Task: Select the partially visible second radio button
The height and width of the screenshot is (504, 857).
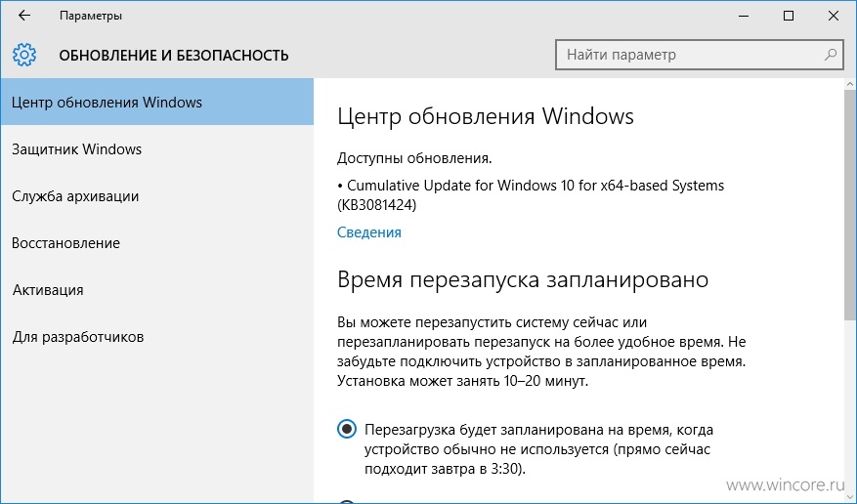Action: coord(347,501)
